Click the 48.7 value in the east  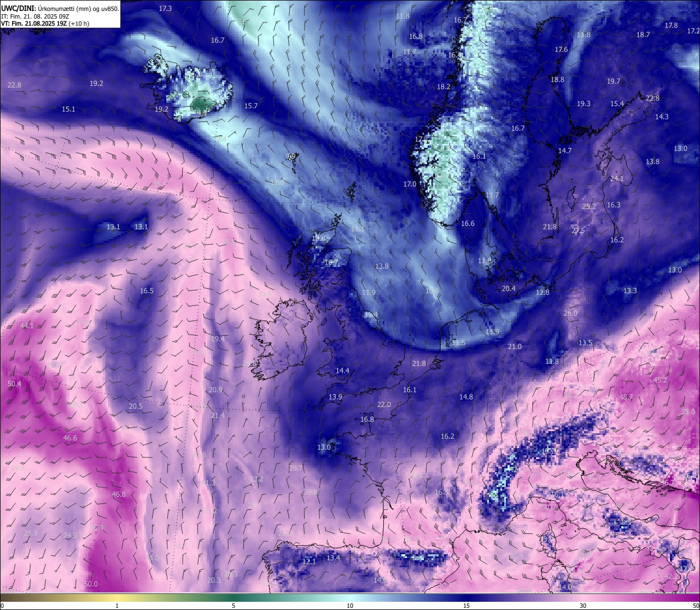coord(626,397)
